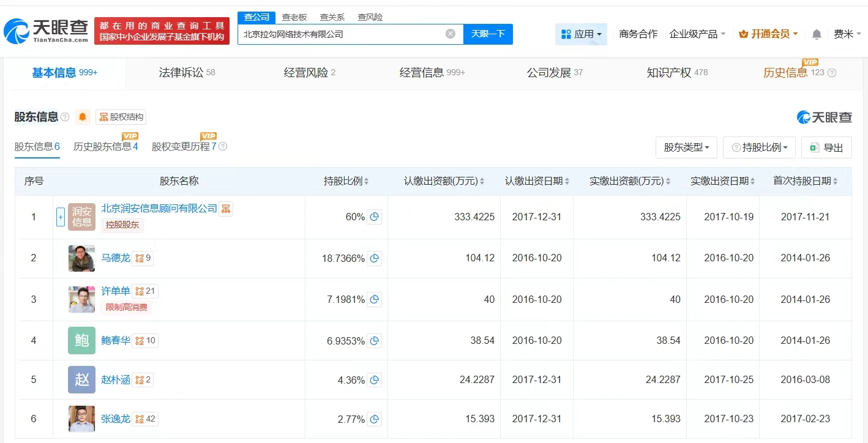Open the 持股比例 filter dropdown button
Image resolution: width=868 pixels, height=443 pixels.
760,147
